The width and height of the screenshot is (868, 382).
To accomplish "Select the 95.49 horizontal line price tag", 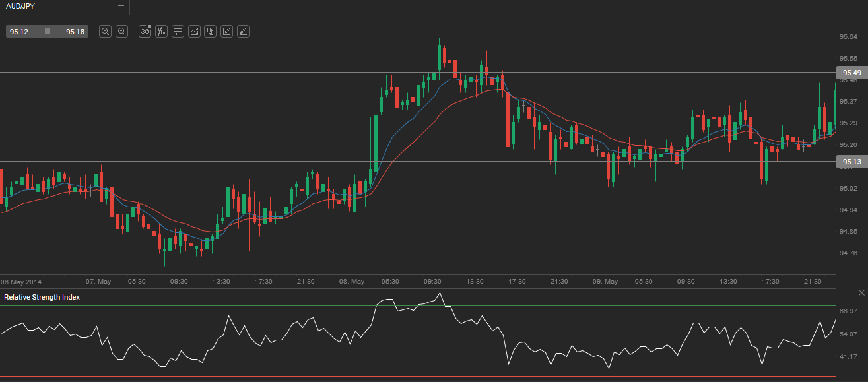I will pos(851,73).
